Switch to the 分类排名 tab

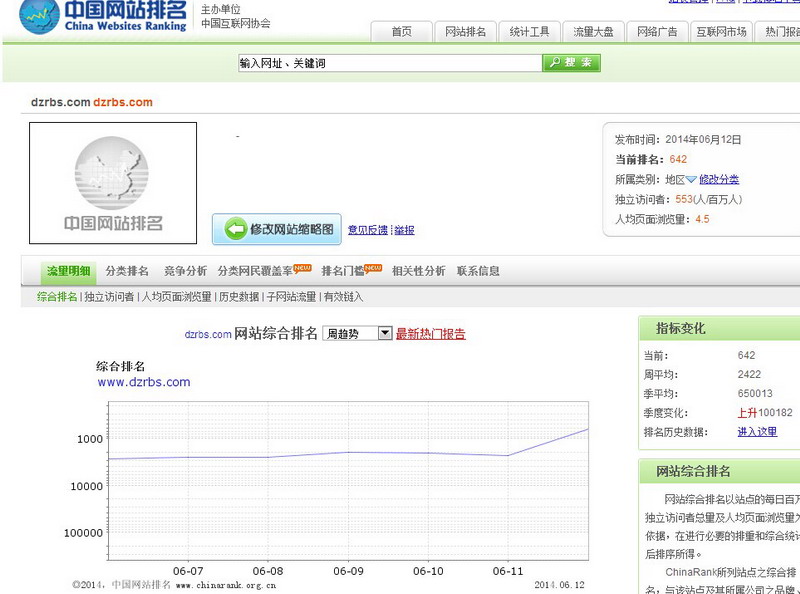(x=127, y=271)
